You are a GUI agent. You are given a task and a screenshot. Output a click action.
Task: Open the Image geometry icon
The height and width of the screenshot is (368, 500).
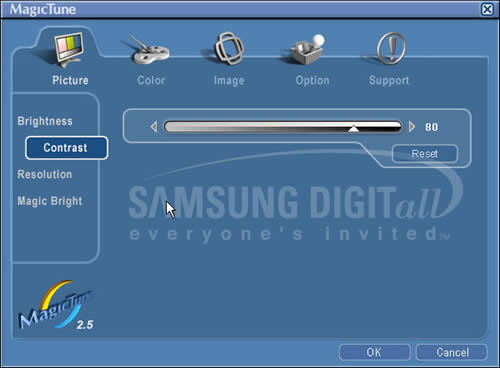pyautogui.click(x=229, y=49)
